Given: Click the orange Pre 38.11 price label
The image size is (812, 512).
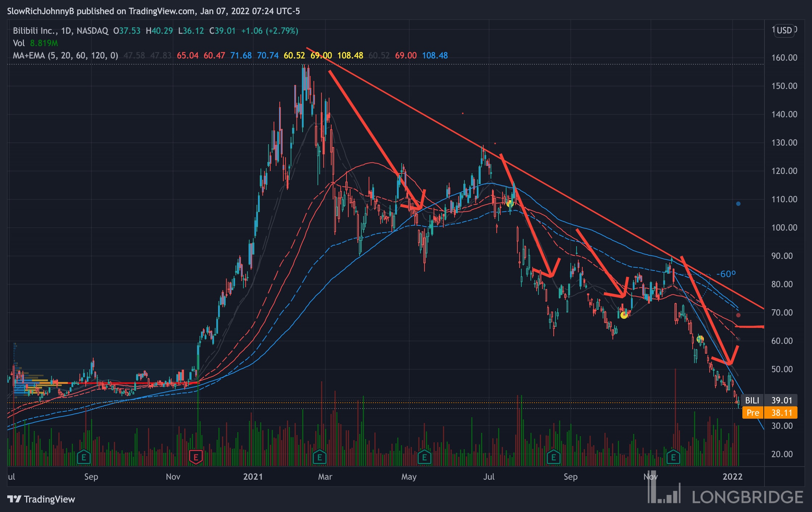Looking at the screenshot, I should pyautogui.click(x=770, y=413).
